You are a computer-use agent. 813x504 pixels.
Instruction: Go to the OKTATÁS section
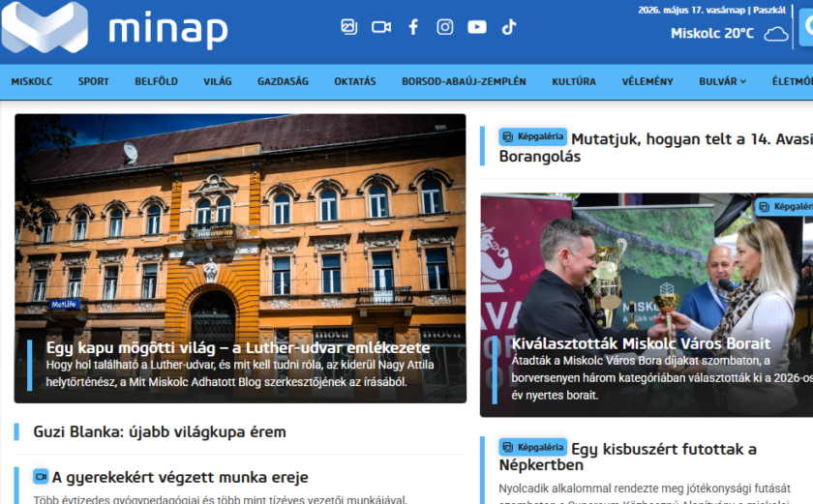tap(354, 81)
